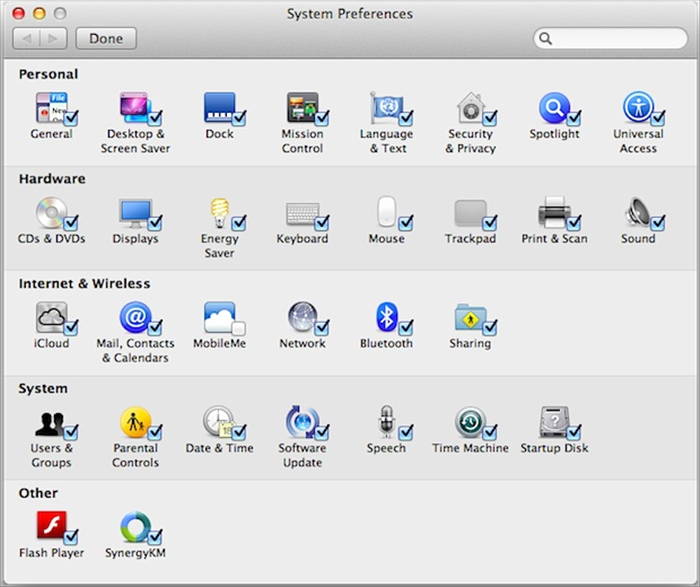Uncheck the General pane checkbox

click(71, 119)
